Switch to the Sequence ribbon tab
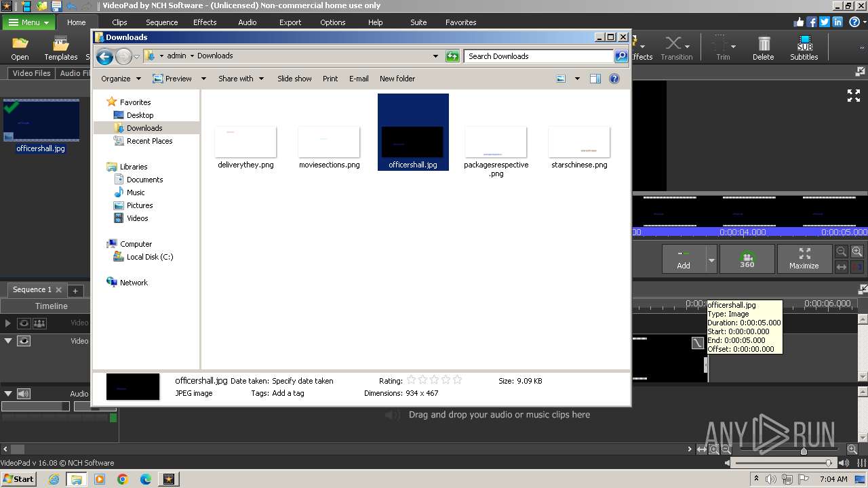 pos(162,22)
